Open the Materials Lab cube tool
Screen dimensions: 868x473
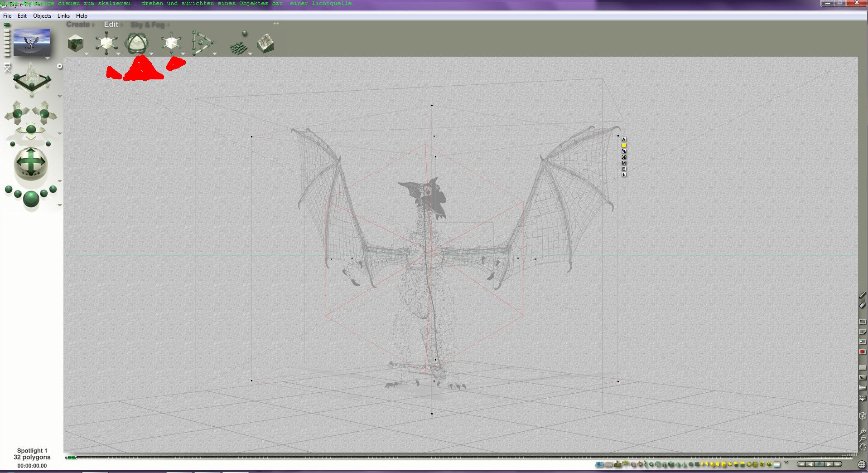click(x=76, y=44)
